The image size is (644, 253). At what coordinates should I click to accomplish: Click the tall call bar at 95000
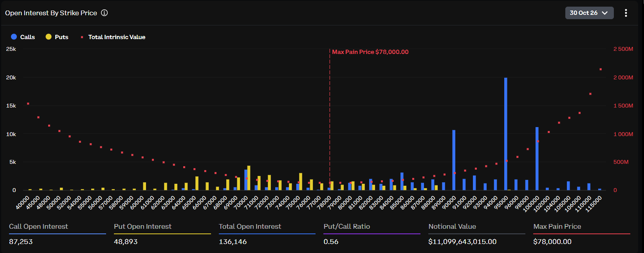pos(506,134)
